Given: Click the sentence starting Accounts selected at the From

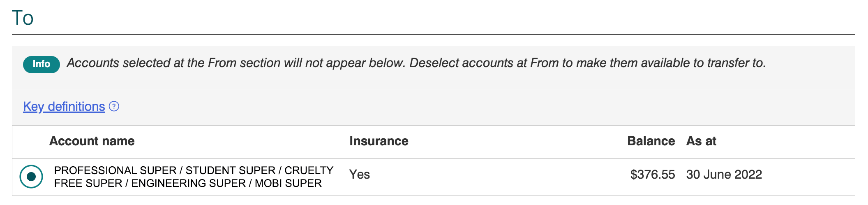Looking at the screenshot, I should point(236,63).
